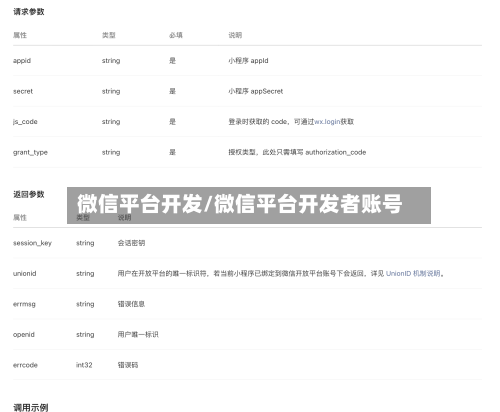Select the string type in session_key row
The width and height of the screenshot is (500, 412).
[85, 243]
